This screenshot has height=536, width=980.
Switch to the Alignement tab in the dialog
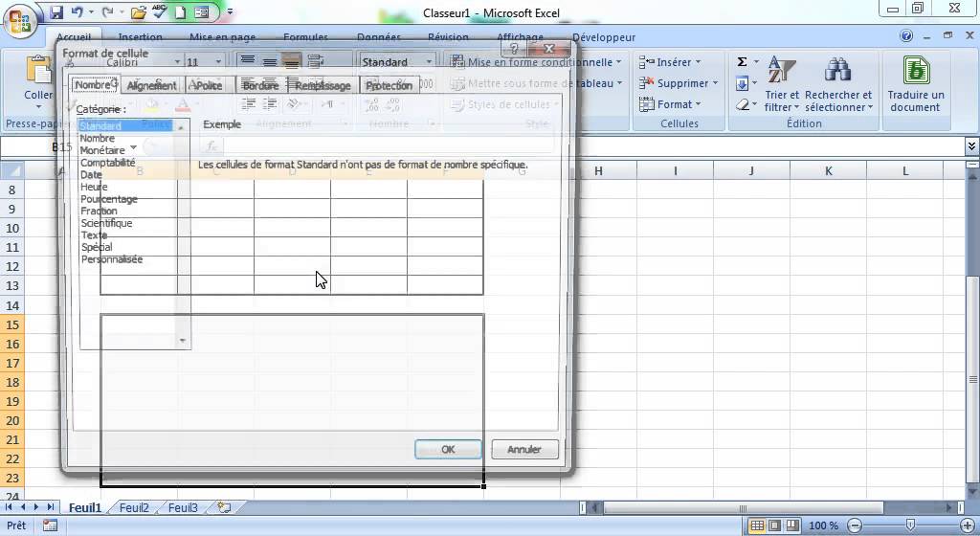point(152,85)
